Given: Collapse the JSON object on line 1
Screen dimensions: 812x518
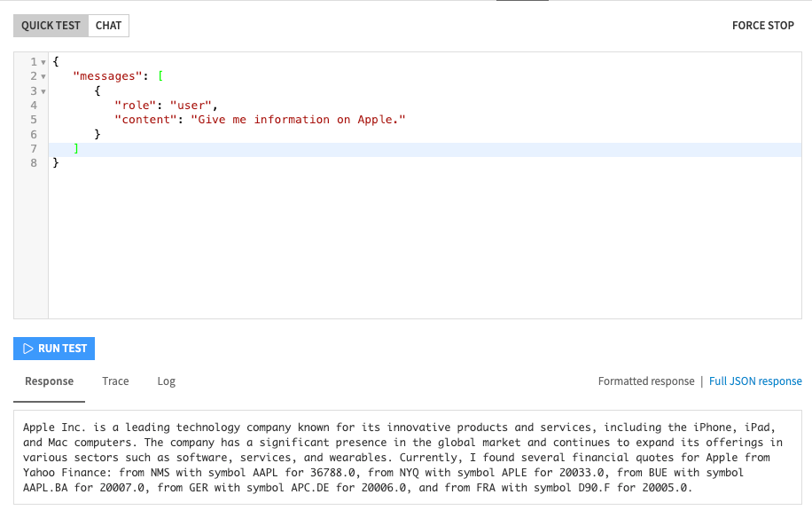Looking at the screenshot, I should point(43,61).
